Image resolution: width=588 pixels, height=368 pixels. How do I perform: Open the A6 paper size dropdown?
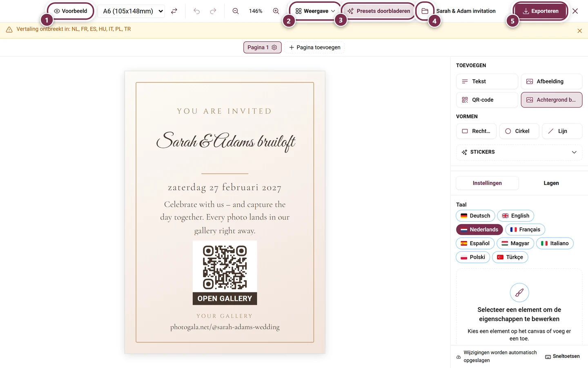tap(131, 11)
